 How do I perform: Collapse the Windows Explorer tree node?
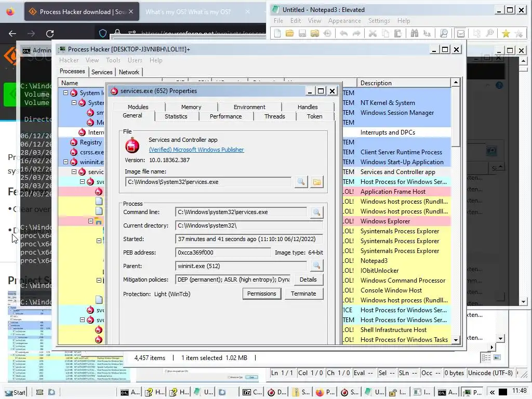[90, 221]
